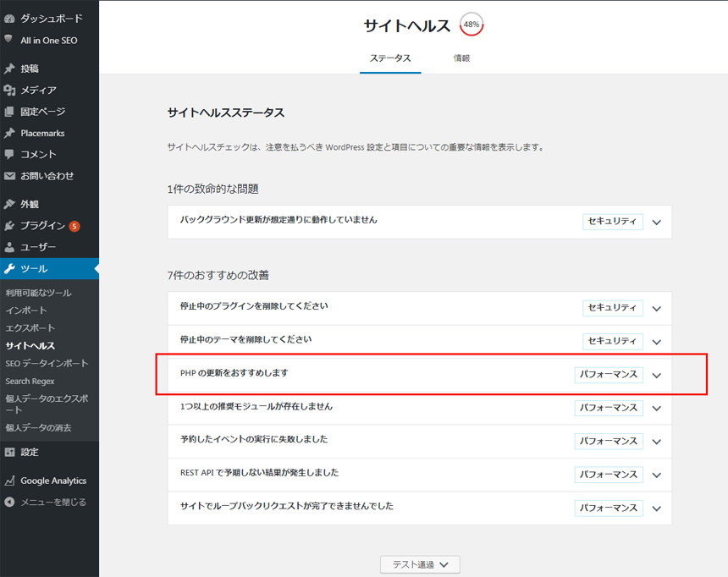Expand 停止中のテーマを削除 chevron
Image resolution: width=728 pixels, height=577 pixels.
pyautogui.click(x=657, y=342)
